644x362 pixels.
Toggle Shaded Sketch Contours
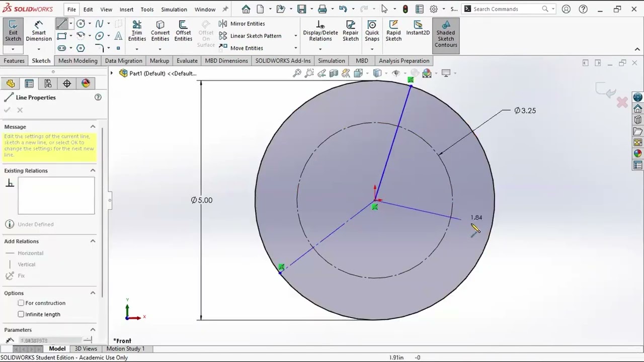tap(446, 35)
